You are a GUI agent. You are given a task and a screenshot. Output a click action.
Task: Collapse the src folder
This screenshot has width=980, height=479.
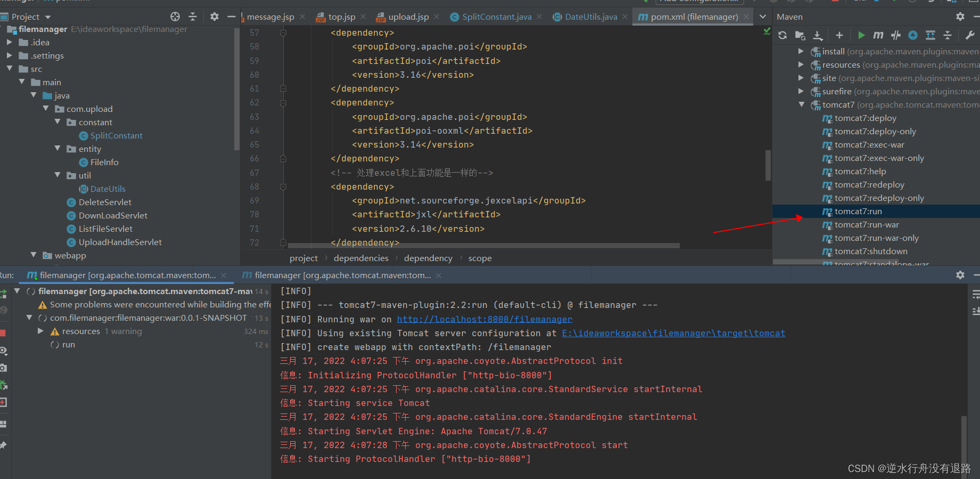click(10, 68)
